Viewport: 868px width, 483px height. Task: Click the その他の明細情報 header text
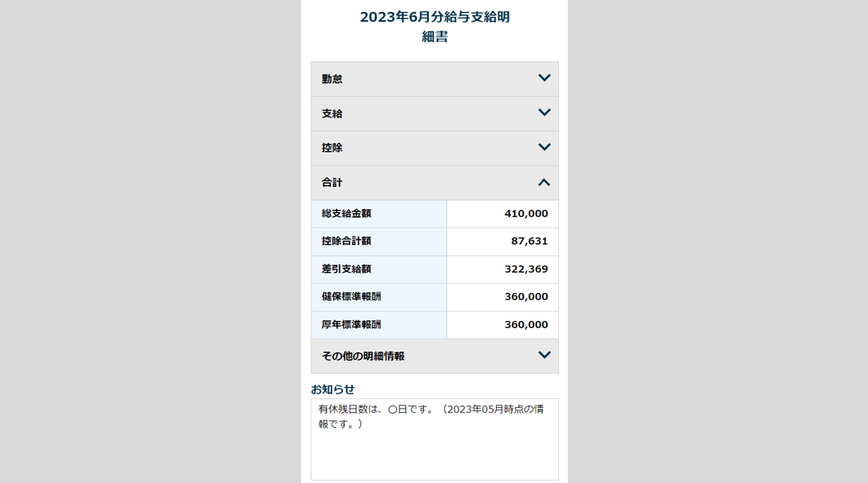tap(363, 356)
